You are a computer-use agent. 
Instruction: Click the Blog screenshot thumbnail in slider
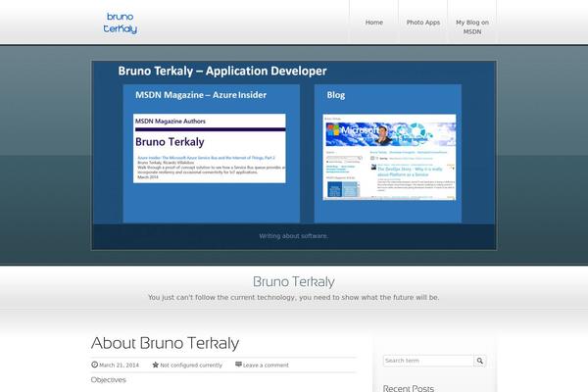pos(389,157)
